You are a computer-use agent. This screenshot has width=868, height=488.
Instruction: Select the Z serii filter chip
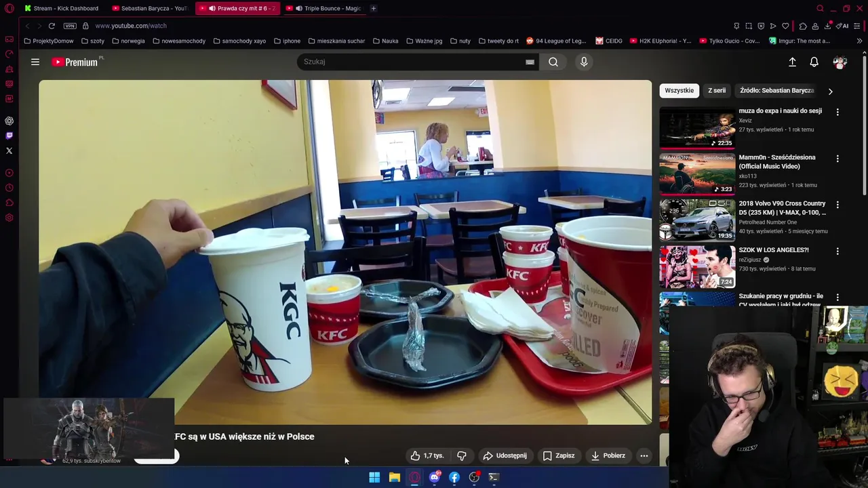tap(717, 90)
